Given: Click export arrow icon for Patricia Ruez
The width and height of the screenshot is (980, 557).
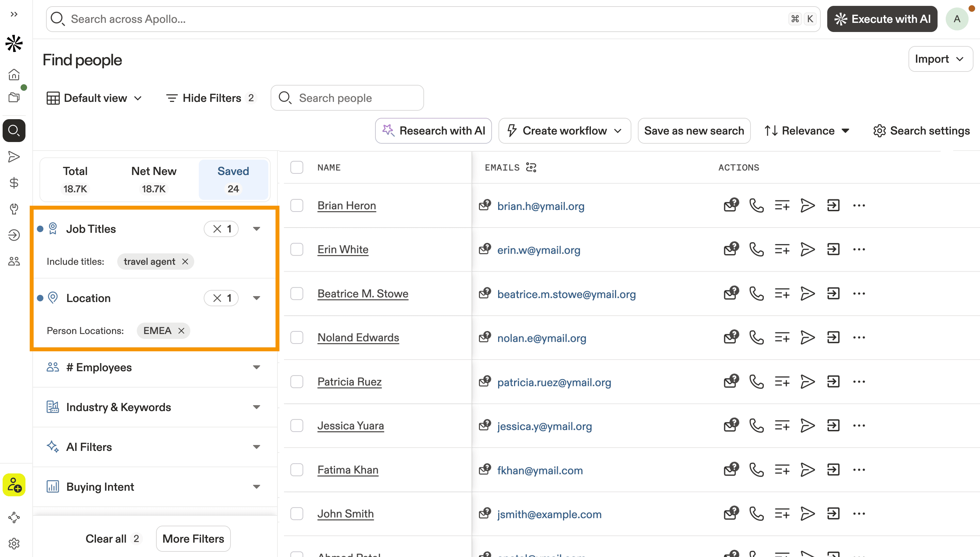Looking at the screenshot, I should (x=833, y=381).
